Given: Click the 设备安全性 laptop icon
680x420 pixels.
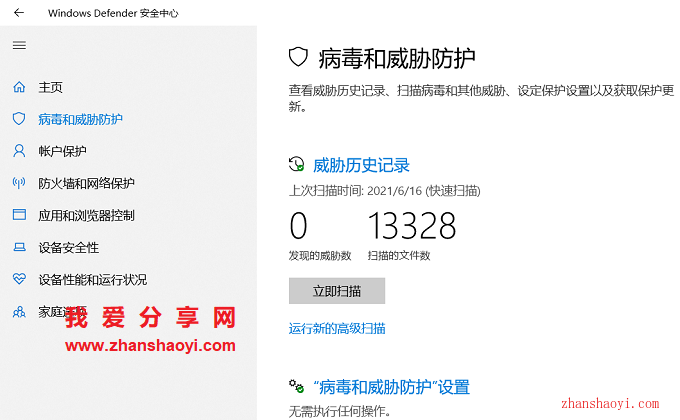Looking at the screenshot, I should click(x=19, y=247).
